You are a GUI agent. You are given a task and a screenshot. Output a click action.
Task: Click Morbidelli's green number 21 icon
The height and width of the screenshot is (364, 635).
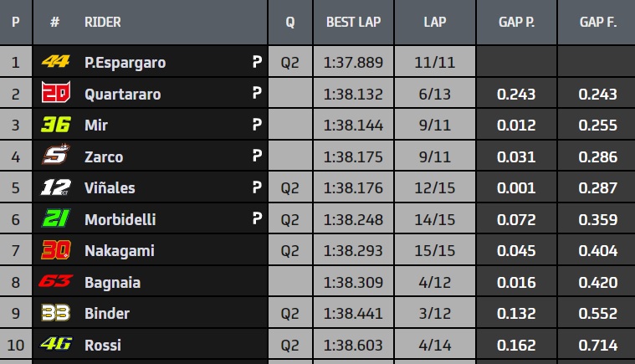tap(55, 219)
